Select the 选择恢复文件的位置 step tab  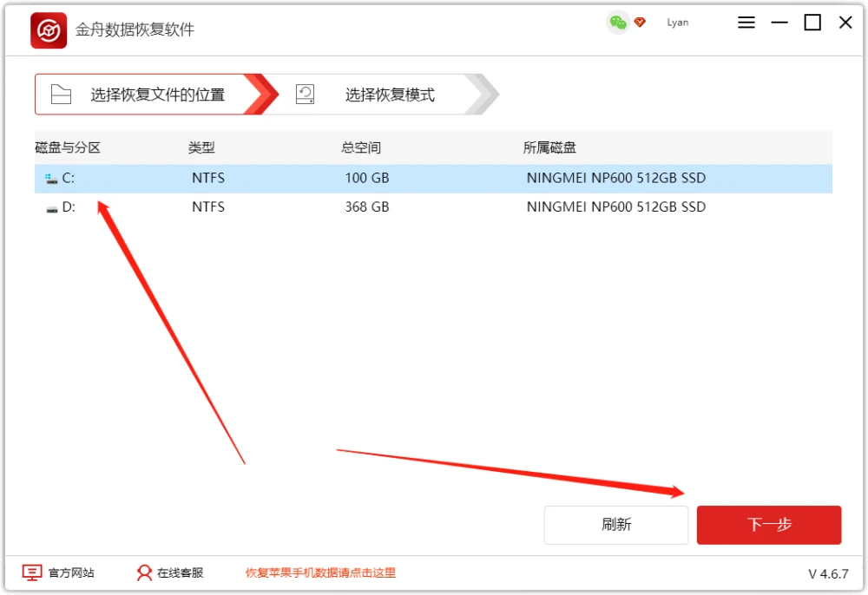point(156,95)
